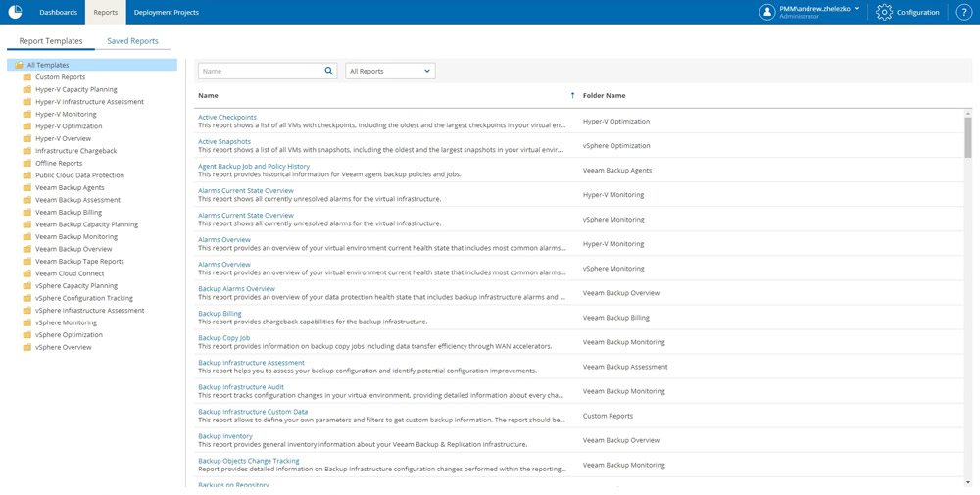Select the Veeam Backup Monitoring folder
980x495 pixels.
76,237
